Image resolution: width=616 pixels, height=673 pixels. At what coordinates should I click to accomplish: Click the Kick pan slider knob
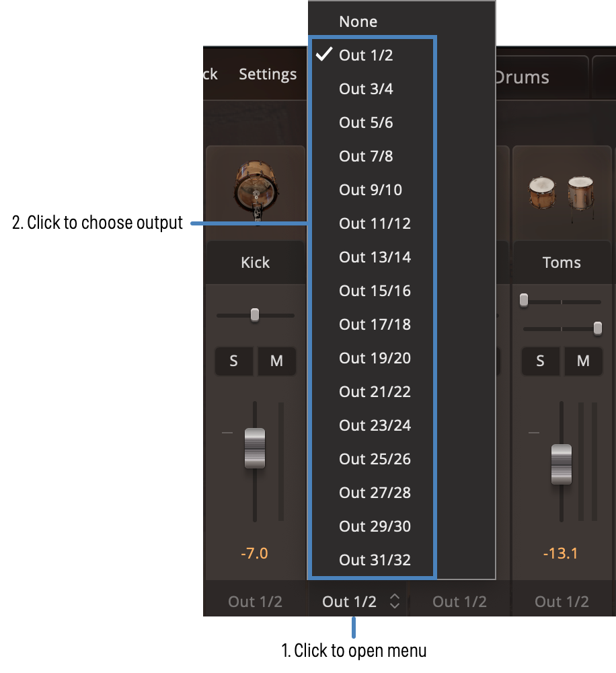[255, 315]
